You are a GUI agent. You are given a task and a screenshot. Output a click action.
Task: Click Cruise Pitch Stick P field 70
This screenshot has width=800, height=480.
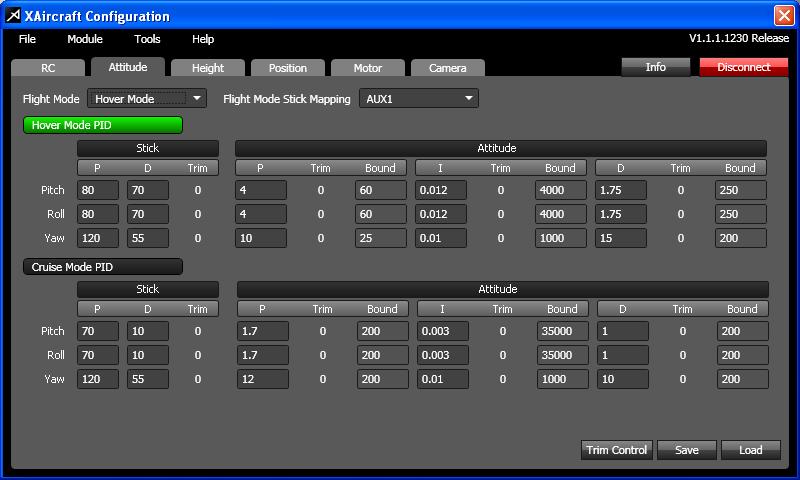tap(97, 331)
